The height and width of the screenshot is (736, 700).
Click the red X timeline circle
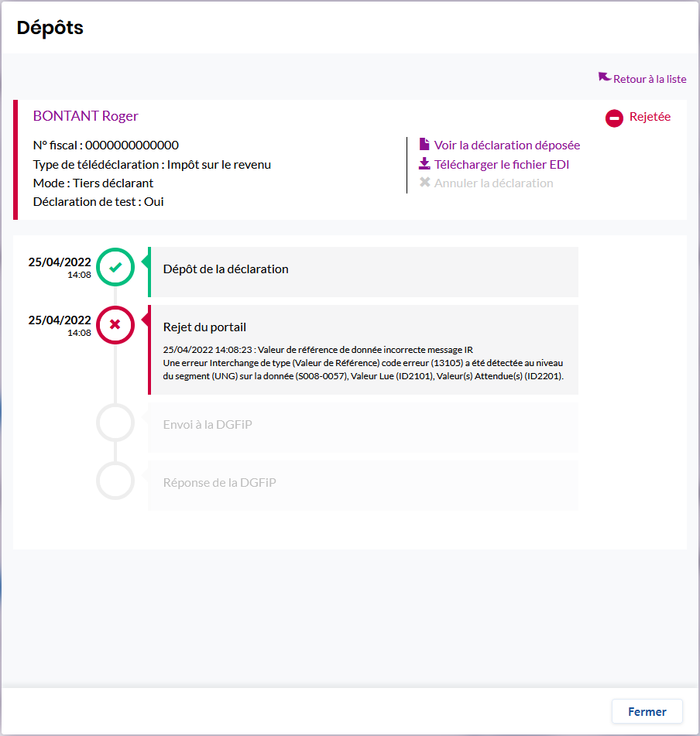click(115, 325)
